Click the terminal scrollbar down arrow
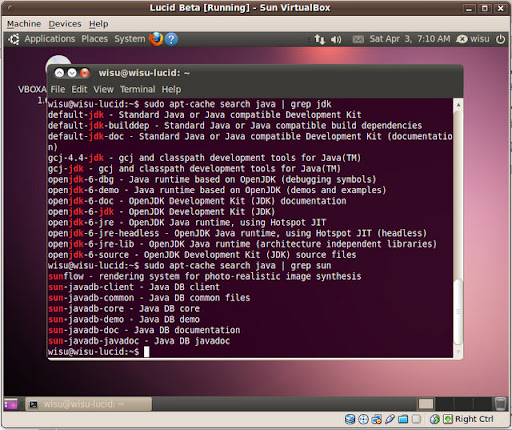This screenshot has height=430, width=512. [x=458, y=352]
